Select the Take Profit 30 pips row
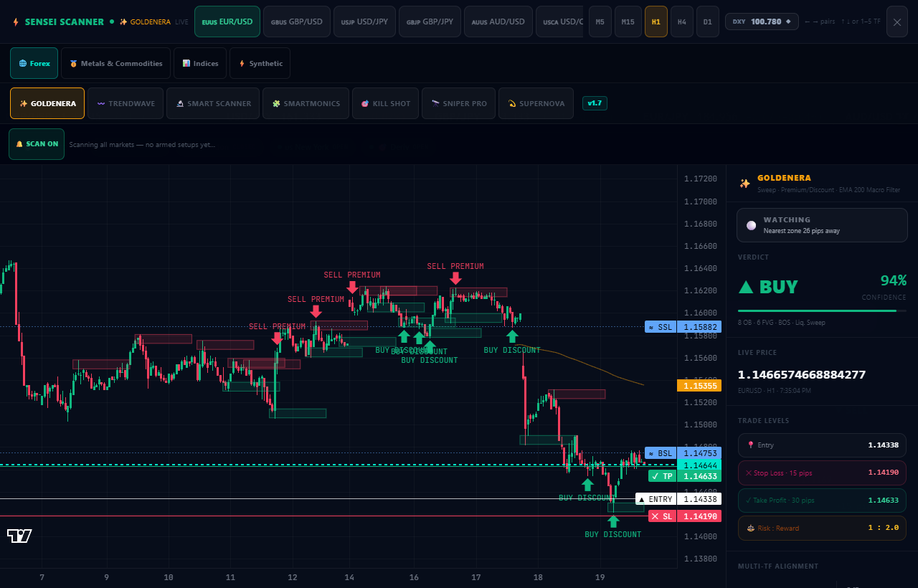918x588 pixels. click(x=822, y=501)
